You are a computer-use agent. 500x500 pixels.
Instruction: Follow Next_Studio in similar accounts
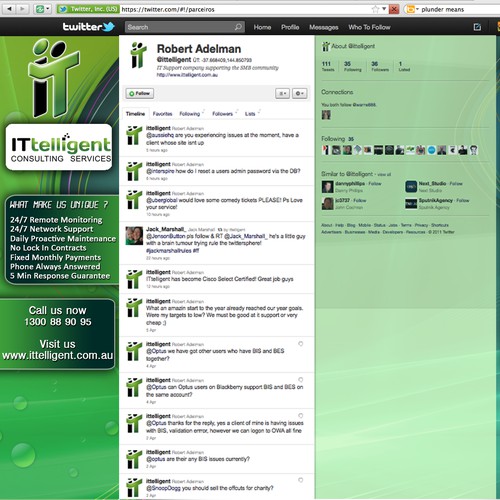(456, 184)
